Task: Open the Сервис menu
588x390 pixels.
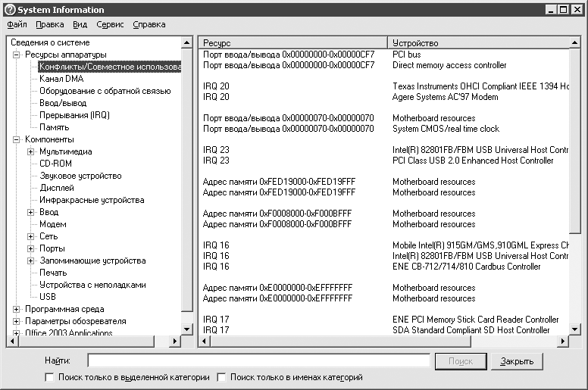Action: 110,24
